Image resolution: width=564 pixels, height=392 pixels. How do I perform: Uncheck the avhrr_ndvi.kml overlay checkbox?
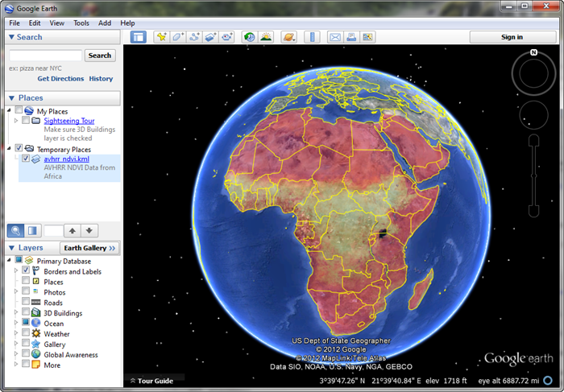[26, 159]
